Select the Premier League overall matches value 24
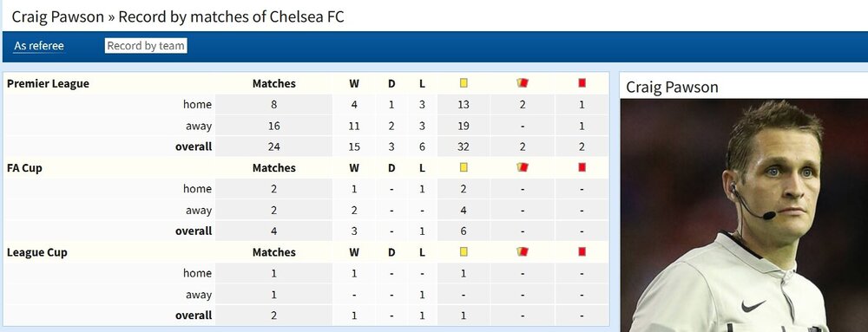Image resolution: width=868 pixels, height=332 pixels. (x=273, y=147)
